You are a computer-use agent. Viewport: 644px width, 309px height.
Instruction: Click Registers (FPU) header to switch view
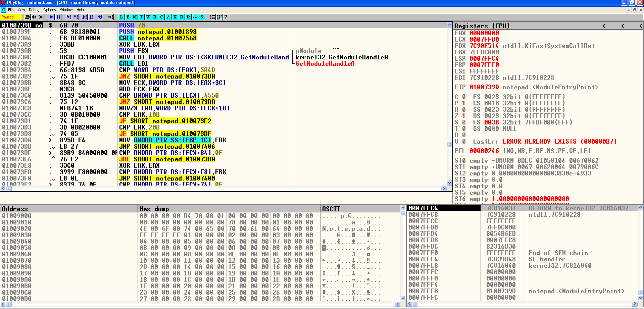tap(482, 26)
